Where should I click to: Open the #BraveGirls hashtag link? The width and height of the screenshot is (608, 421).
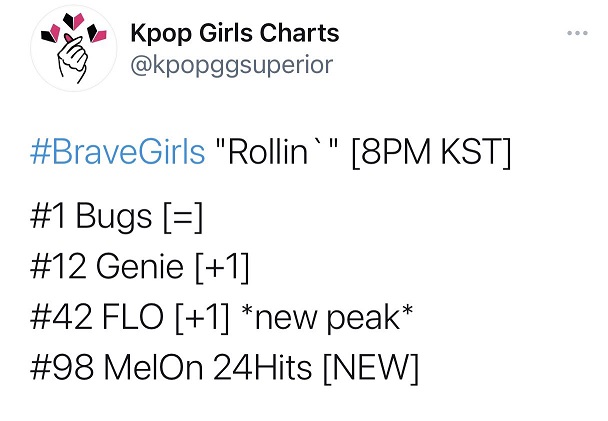point(117,152)
